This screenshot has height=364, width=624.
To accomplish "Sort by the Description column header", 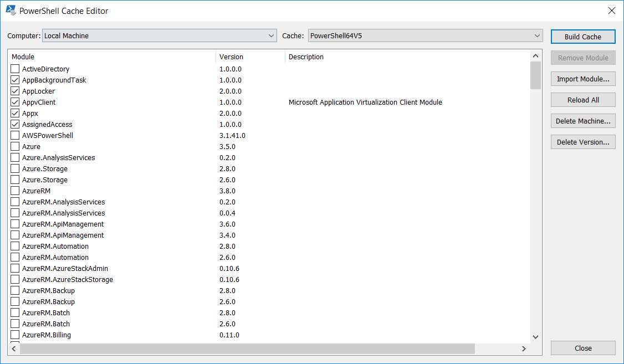I will [408, 57].
